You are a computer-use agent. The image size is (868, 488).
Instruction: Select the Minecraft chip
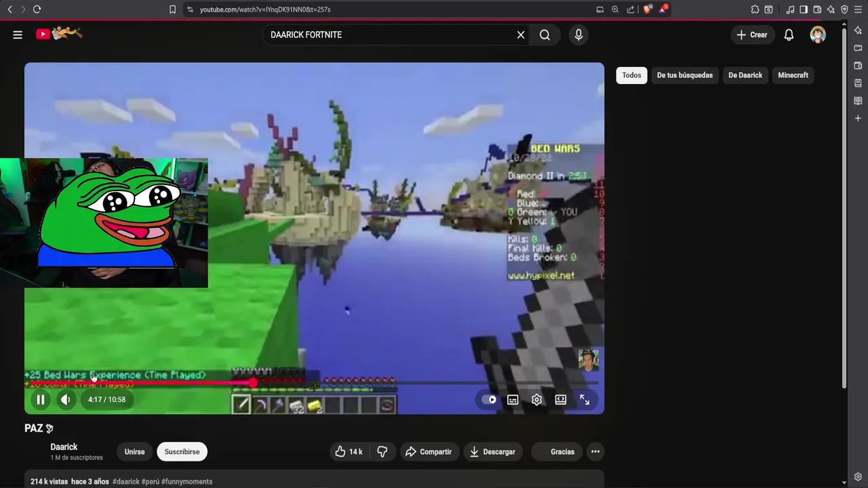(x=793, y=75)
